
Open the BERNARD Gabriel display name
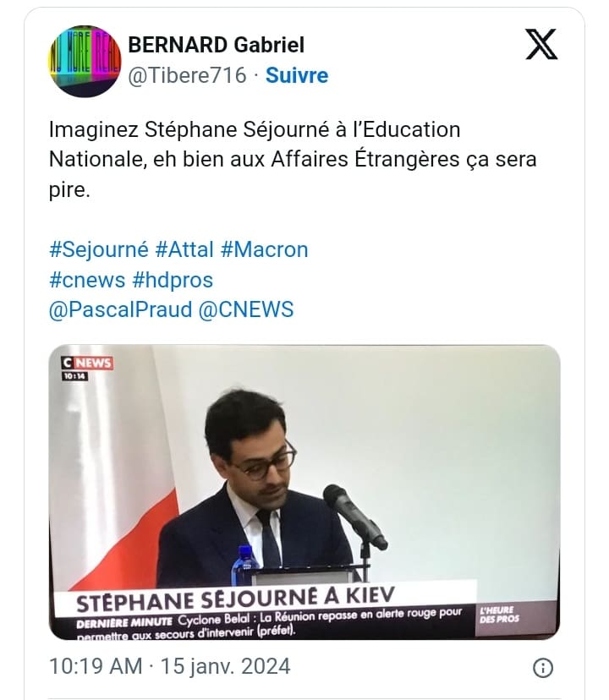coord(217,45)
